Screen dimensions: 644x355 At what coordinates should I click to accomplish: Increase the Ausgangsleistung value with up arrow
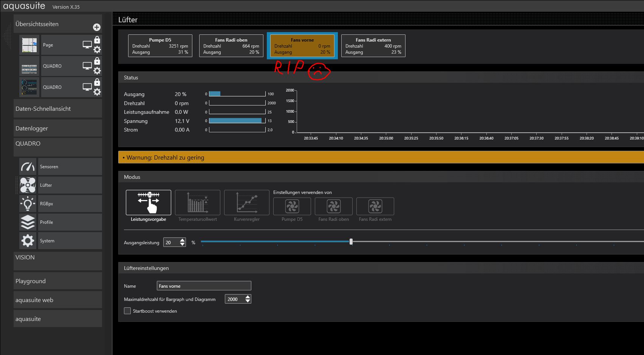[183, 240]
